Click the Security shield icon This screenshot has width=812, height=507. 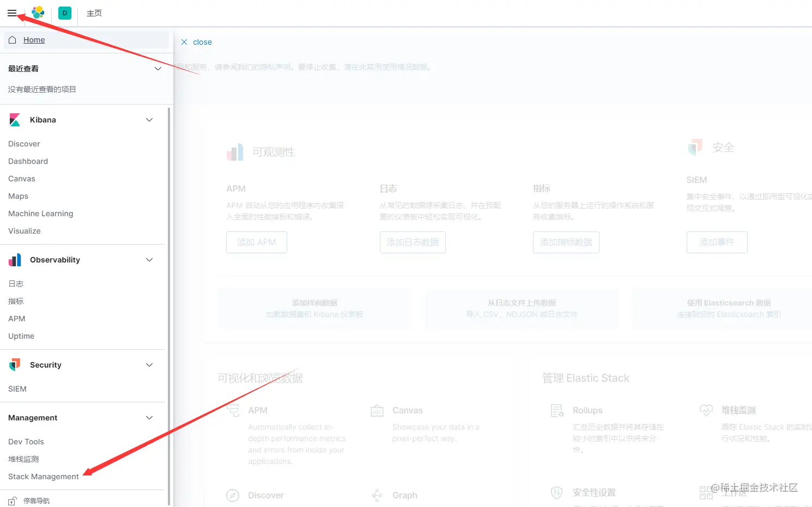(x=15, y=365)
